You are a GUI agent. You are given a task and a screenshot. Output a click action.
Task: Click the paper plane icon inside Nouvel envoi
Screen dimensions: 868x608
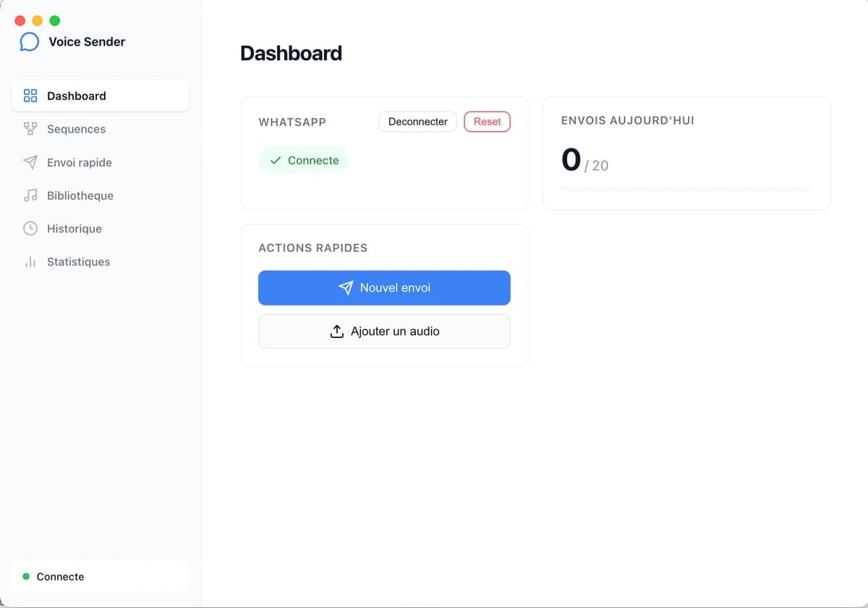coord(346,288)
